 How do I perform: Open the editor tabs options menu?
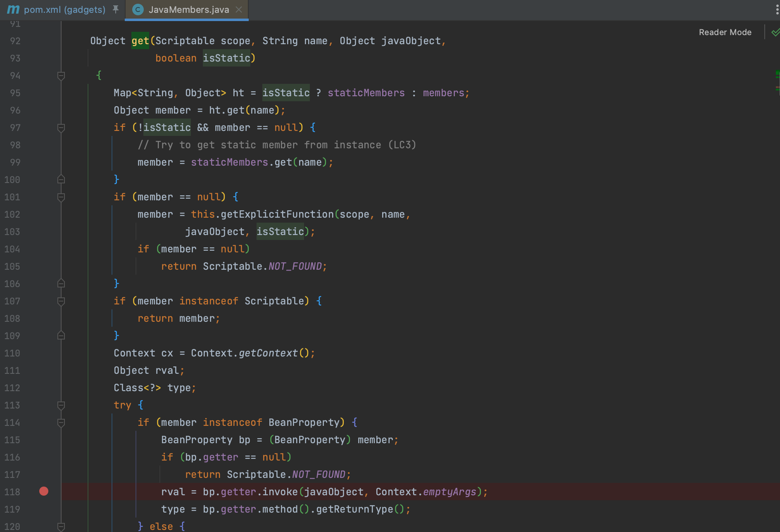(x=777, y=9)
